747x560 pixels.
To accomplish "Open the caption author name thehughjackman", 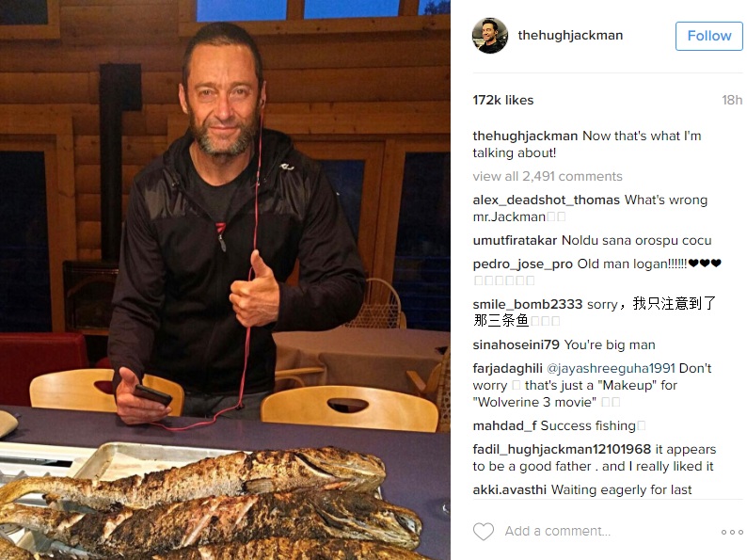I will (525, 136).
